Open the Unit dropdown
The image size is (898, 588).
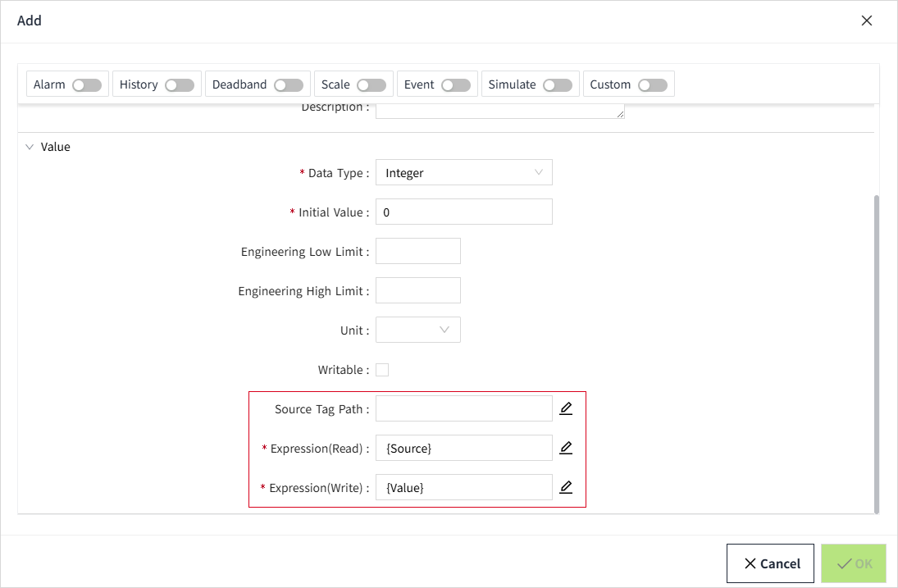[x=418, y=330]
